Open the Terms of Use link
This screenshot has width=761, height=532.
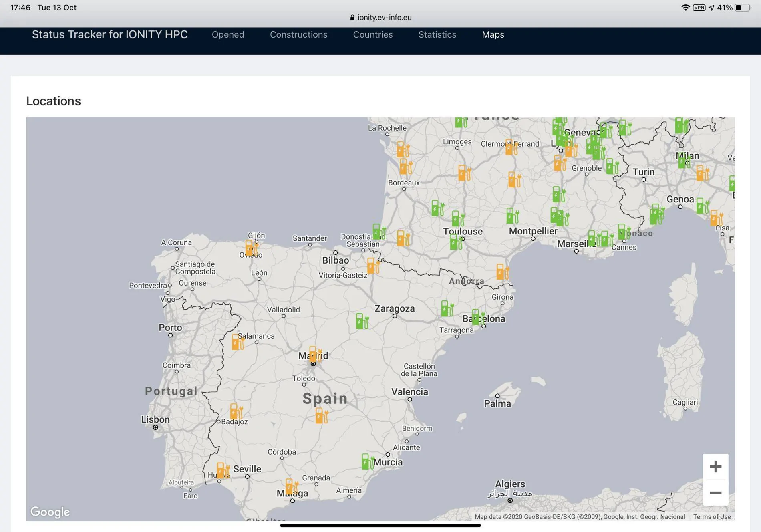(712, 517)
